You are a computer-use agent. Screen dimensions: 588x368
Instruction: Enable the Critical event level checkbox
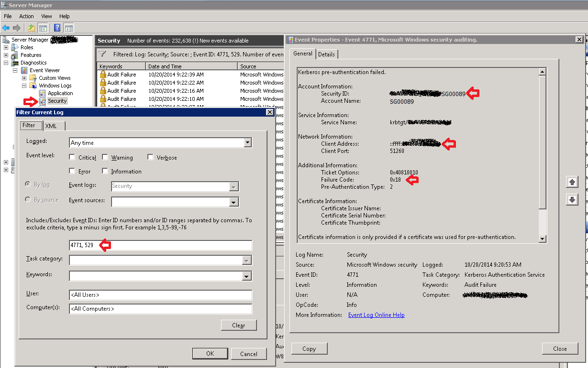pos(72,157)
